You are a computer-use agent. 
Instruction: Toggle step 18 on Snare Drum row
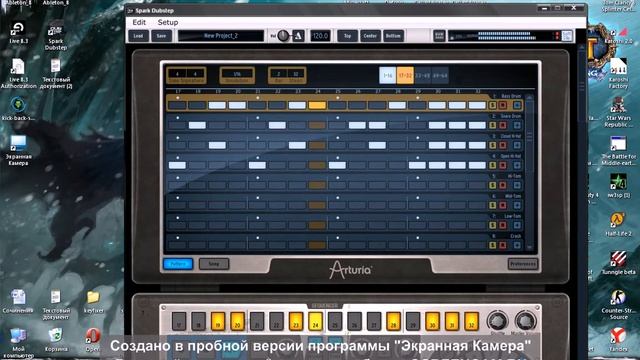point(197,125)
